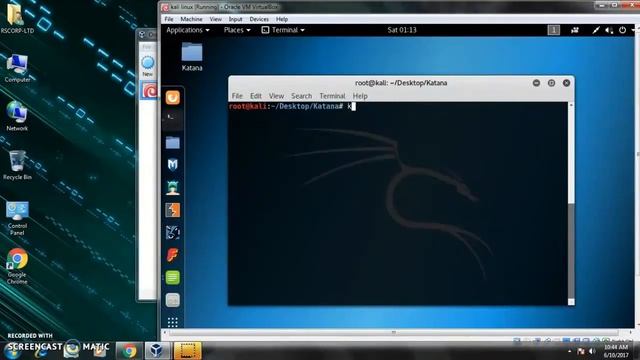Open the Files folder icon in Kali dock
This screenshot has height=360, width=640.
pos(173,142)
